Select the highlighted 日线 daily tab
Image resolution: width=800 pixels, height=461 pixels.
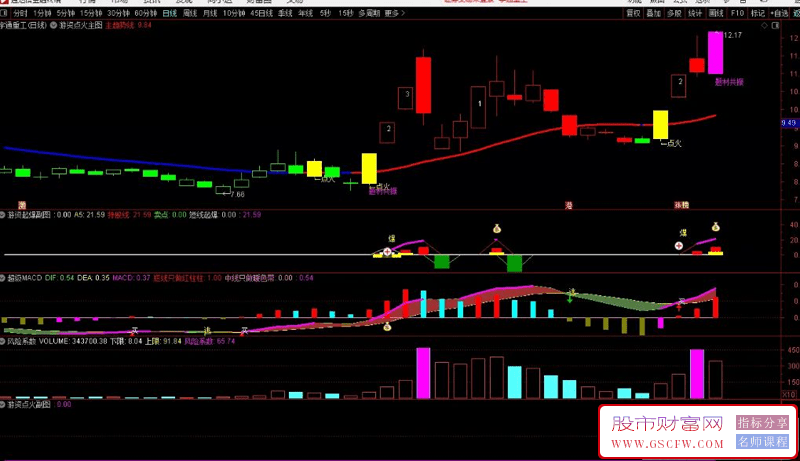pyautogui.click(x=169, y=13)
